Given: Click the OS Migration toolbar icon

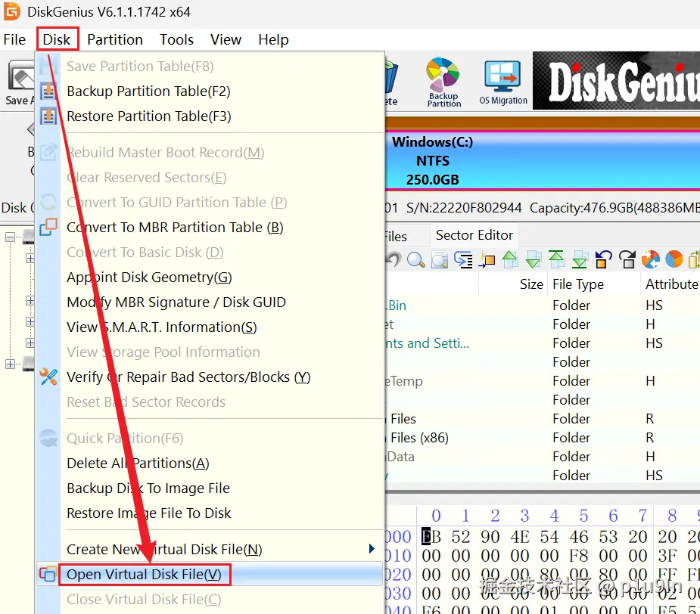Looking at the screenshot, I should pos(503,83).
